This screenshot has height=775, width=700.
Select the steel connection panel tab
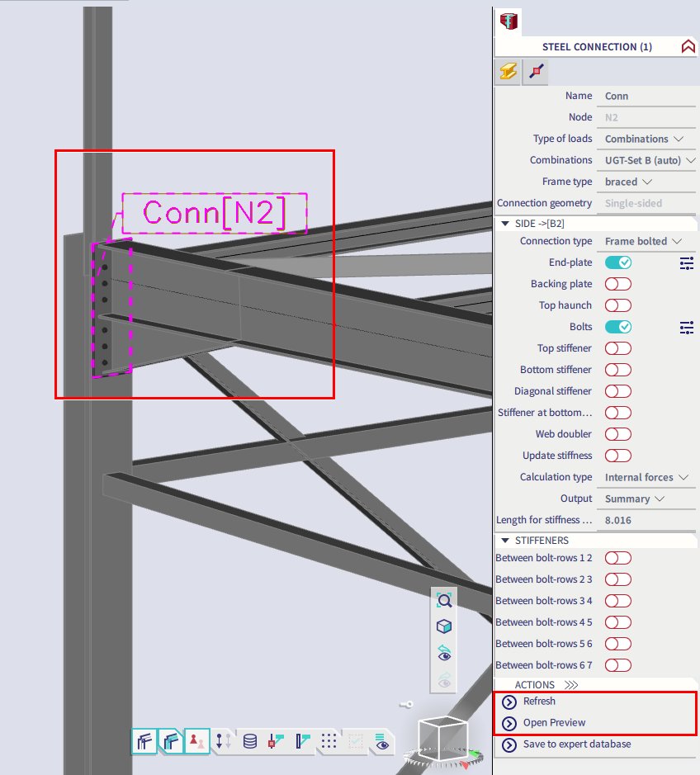[x=508, y=22]
